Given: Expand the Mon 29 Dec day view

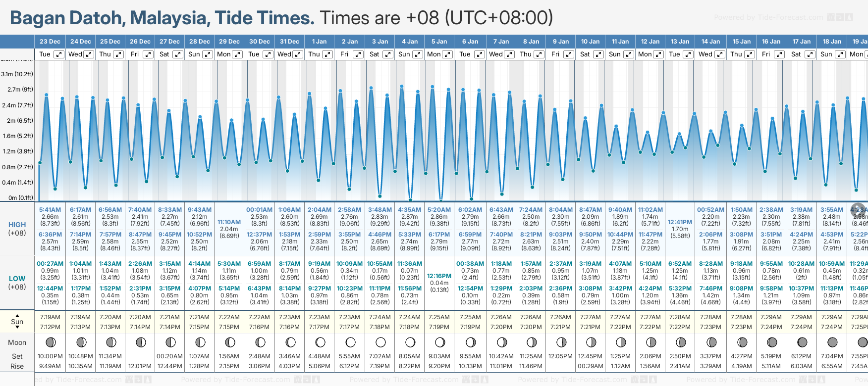Looking at the screenshot, I should pos(238,54).
